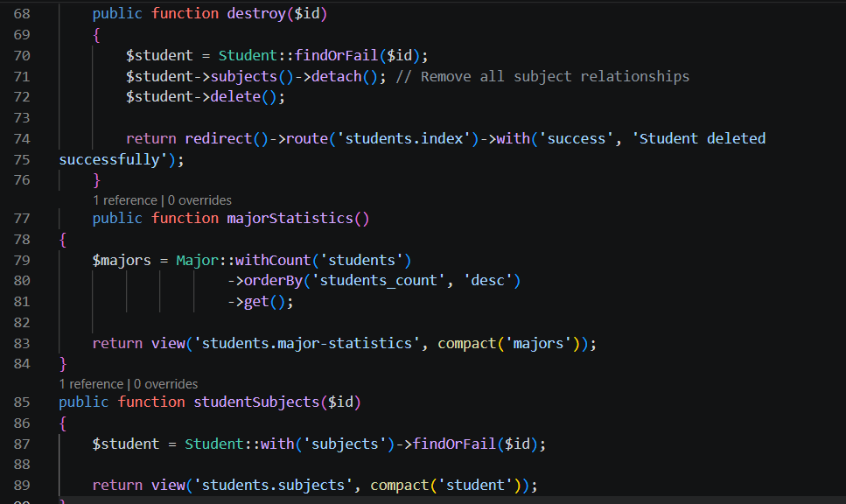Place cursor on 'destroy' function name
Image resolution: width=846 pixels, height=504 pixels.
tap(256, 13)
